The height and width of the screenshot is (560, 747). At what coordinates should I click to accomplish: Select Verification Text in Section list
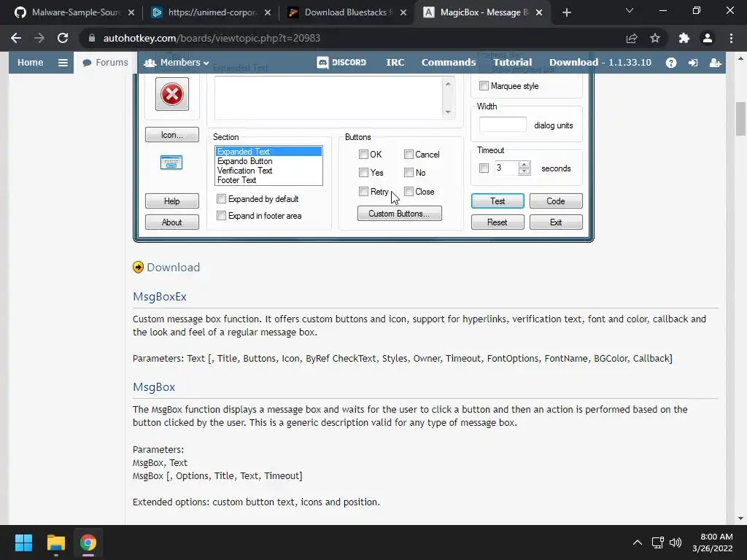click(x=268, y=171)
